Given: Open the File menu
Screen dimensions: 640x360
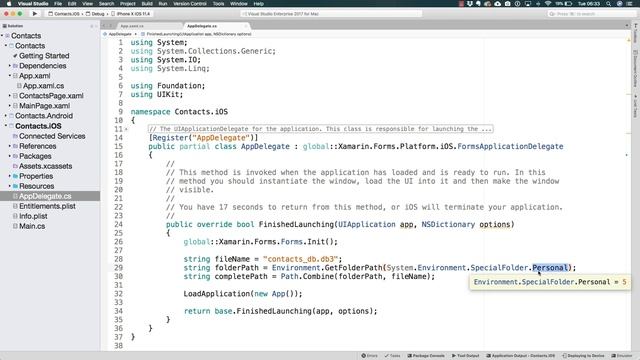Looking at the screenshot, I should pos(58,4).
